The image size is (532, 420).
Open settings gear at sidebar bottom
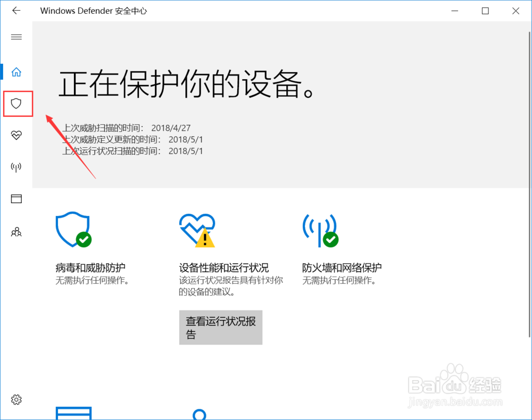[x=16, y=400]
